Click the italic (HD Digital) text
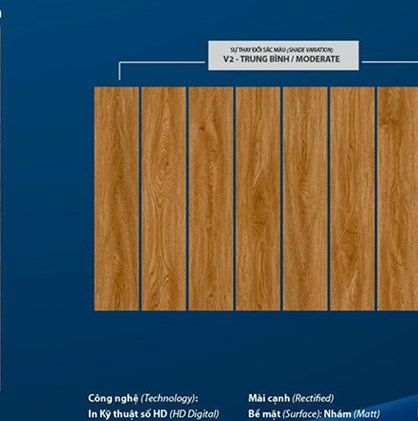 194,414
